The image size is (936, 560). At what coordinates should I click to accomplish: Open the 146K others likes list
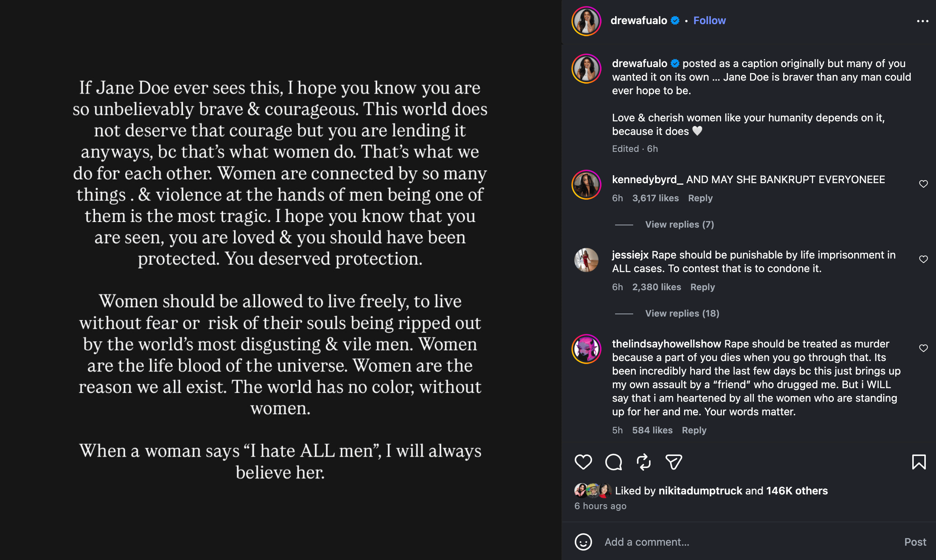(x=797, y=491)
